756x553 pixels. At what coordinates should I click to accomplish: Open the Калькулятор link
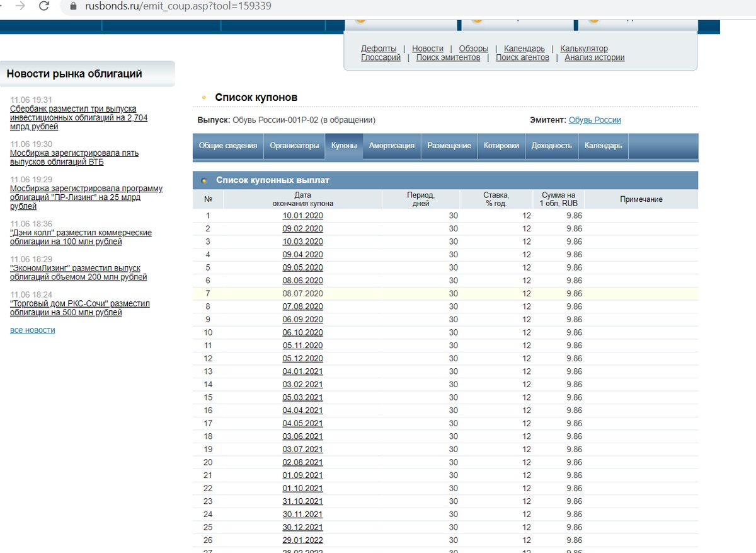[584, 49]
